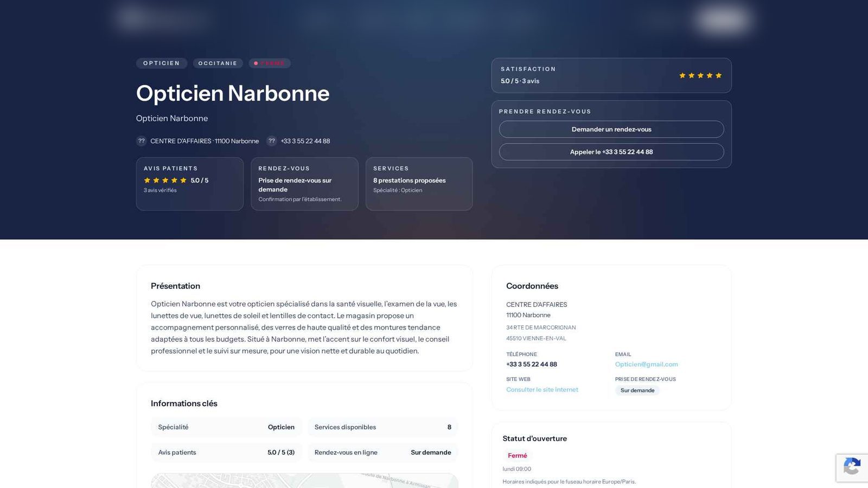The width and height of the screenshot is (868, 488).
Task: Click the Services summary card
Action: click(419, 184)
